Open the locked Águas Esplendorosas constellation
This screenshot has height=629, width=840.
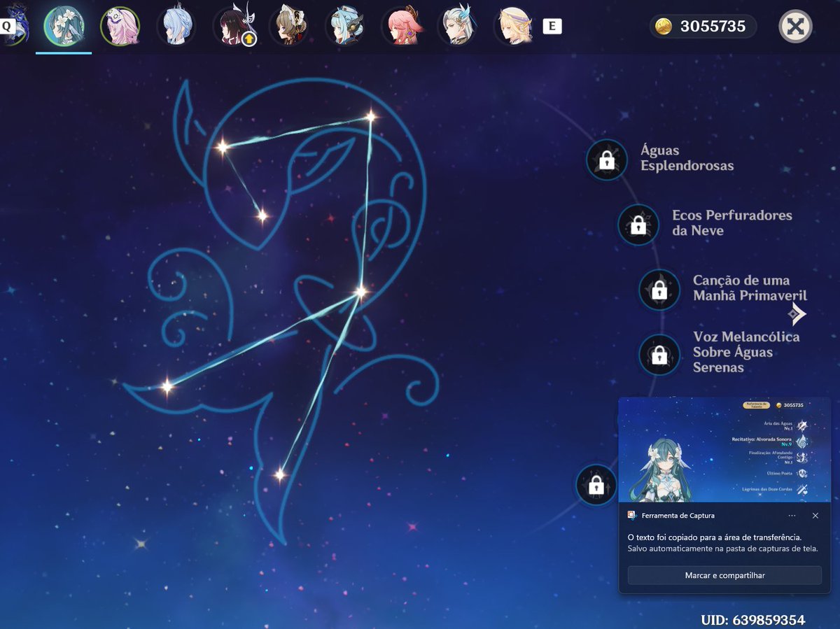[607, 160]
